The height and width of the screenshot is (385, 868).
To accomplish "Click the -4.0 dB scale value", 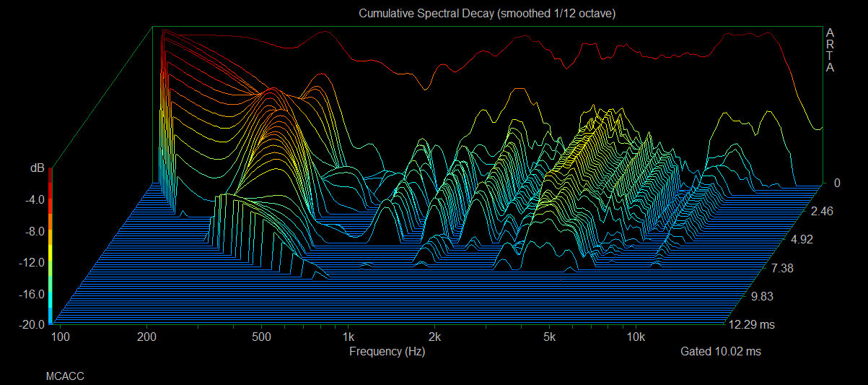I will click(x=34, y=199).
